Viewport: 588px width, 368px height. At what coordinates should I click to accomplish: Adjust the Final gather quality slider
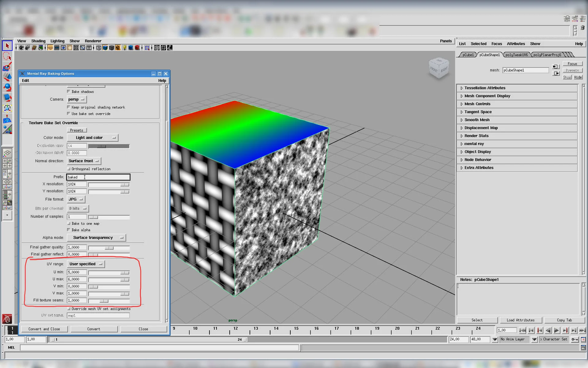pyautogui.click(x=109, y=248)
